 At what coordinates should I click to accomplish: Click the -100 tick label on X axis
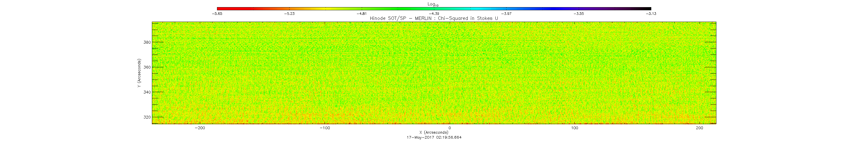[325, 128]
